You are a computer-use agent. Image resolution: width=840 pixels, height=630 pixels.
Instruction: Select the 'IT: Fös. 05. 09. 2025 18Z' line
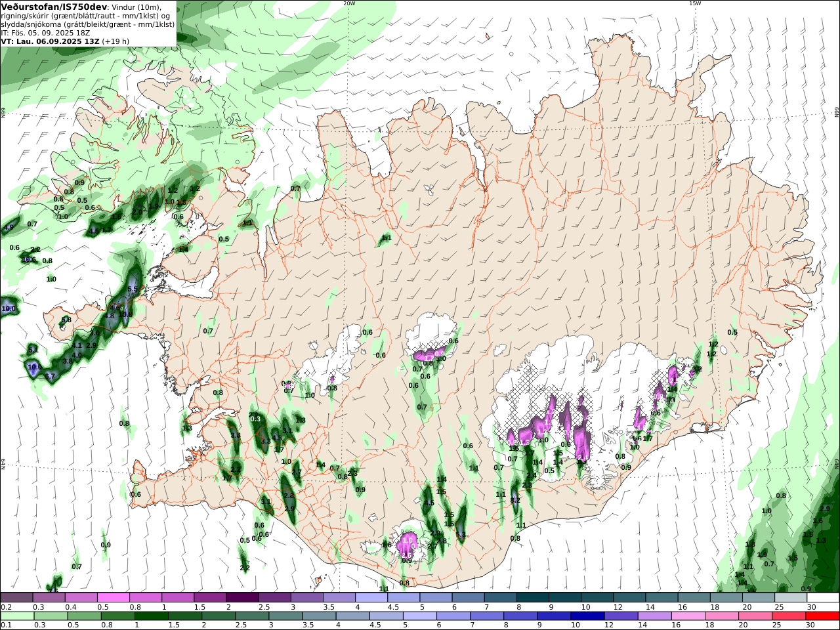45,32
